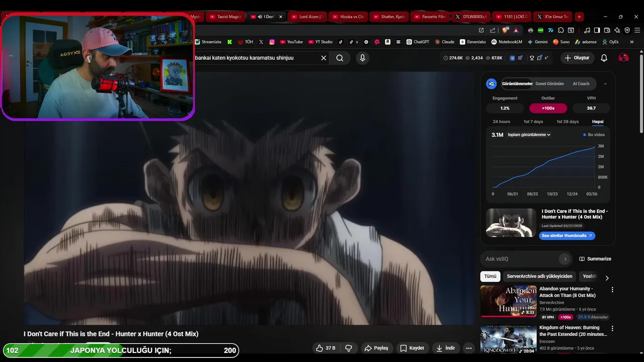Open more actions ellipsis under the video

(468, 348)
